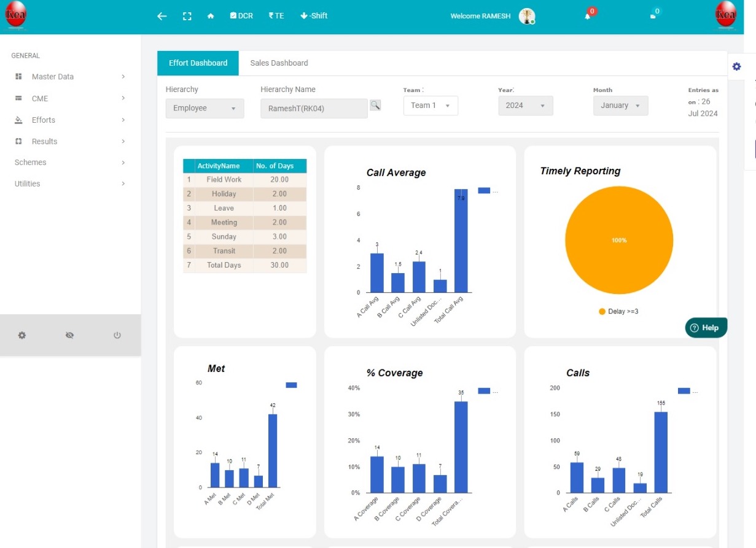Viewport: 756px width, 548px height.
Task: Select the Effort Dashboard tab
Action: click(197, 63)
